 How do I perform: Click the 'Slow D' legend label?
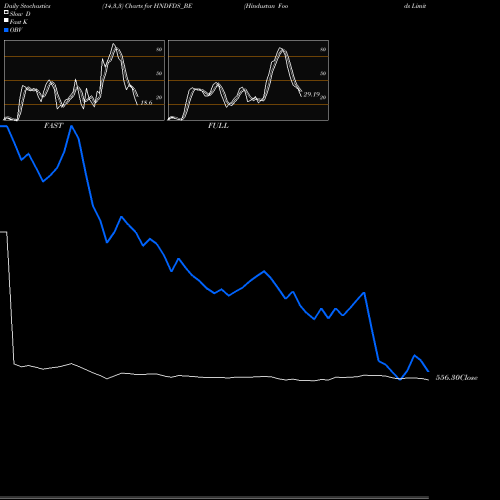[20, 14]
